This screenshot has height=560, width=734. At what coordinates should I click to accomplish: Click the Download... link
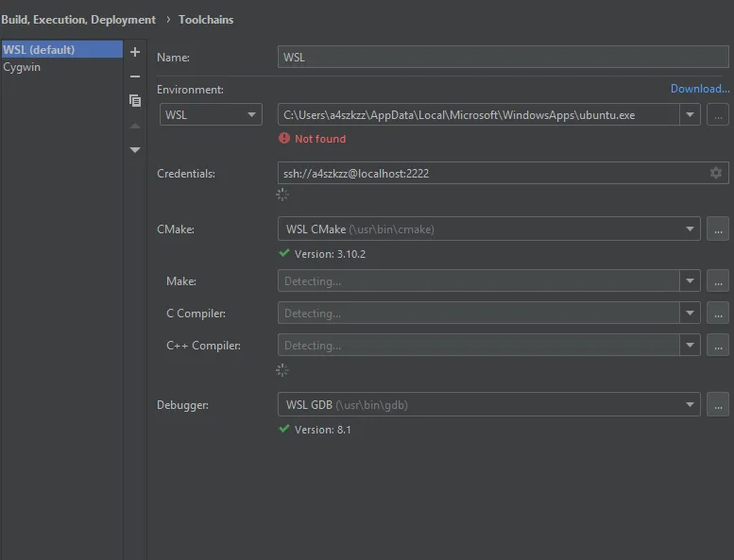(699, 89)
